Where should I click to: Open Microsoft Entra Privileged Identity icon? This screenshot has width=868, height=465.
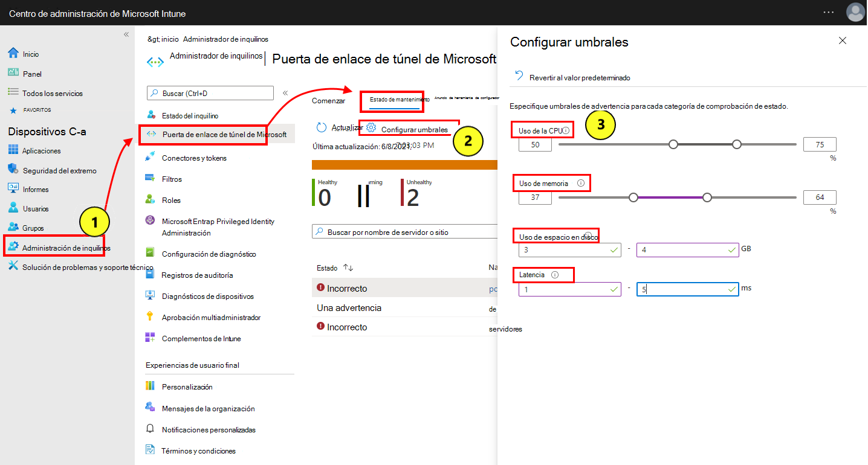click(151, 221)
